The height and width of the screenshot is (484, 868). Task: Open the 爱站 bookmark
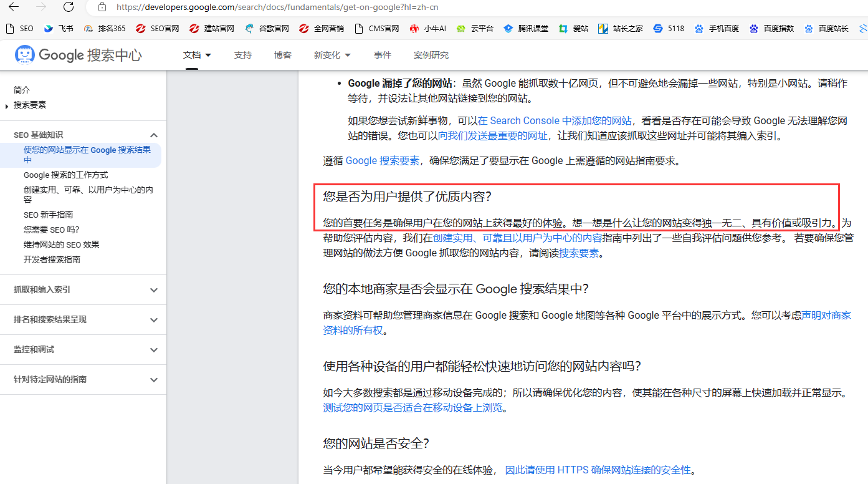pyautogui.click(x=573, y=29)
